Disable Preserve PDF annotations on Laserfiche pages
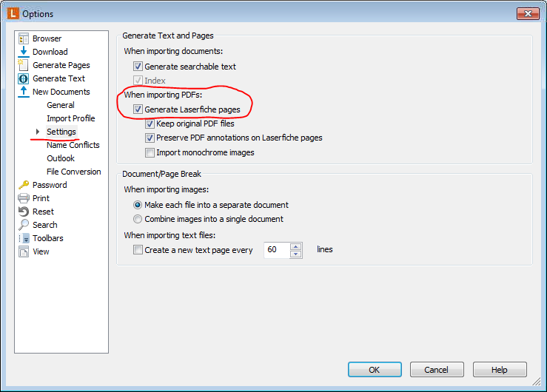The width and height of the screenshot is (547, 392). pos(150,138)
